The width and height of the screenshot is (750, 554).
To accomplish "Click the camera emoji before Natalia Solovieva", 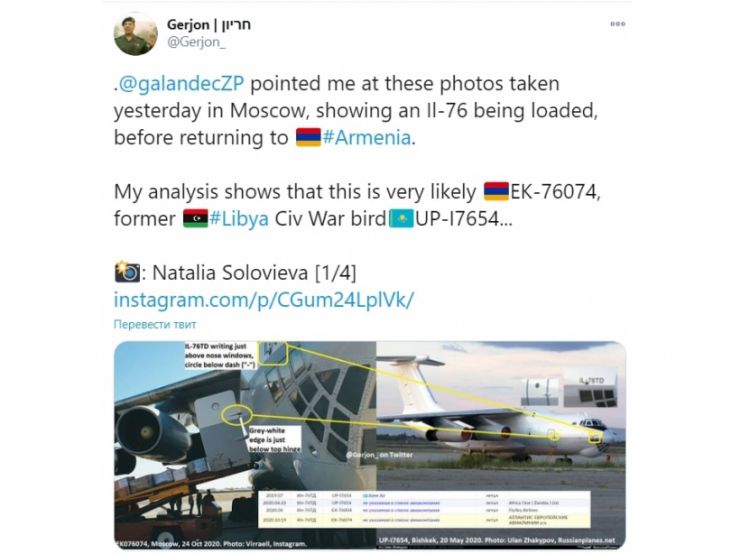I will pyautogui.click(x=127, y=272).
